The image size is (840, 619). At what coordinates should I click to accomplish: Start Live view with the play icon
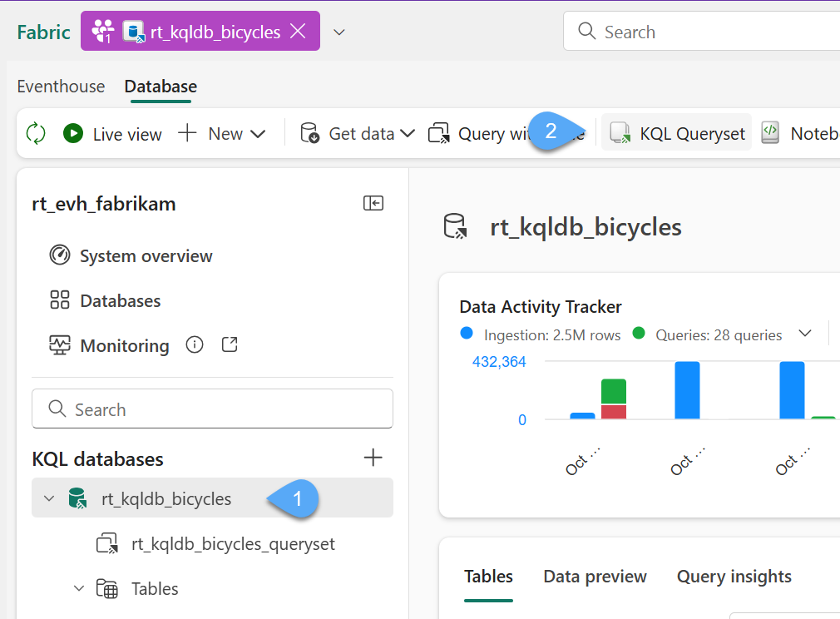coord(73,133)
